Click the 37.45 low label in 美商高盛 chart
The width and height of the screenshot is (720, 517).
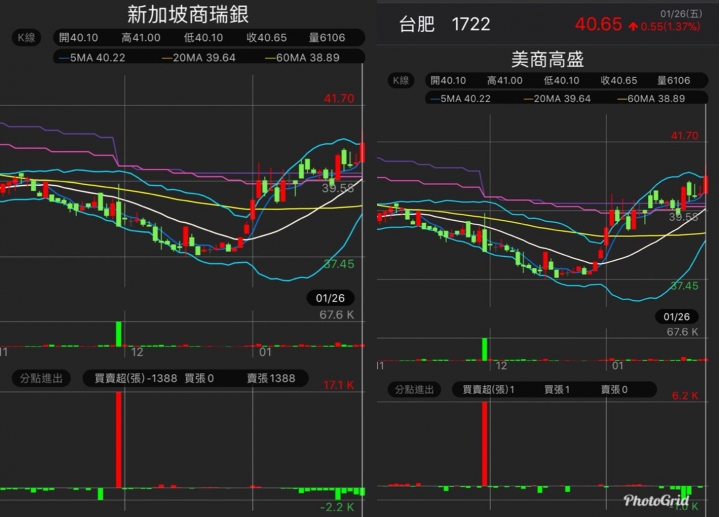685,286
